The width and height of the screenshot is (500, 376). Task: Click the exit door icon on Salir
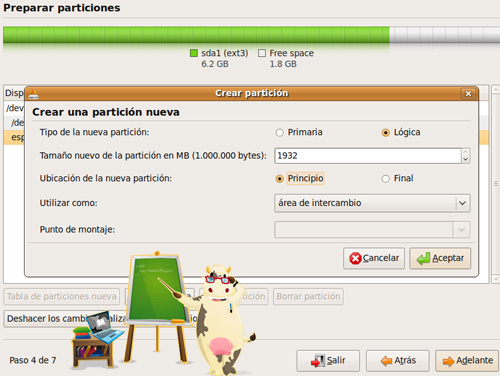[318, 361]
